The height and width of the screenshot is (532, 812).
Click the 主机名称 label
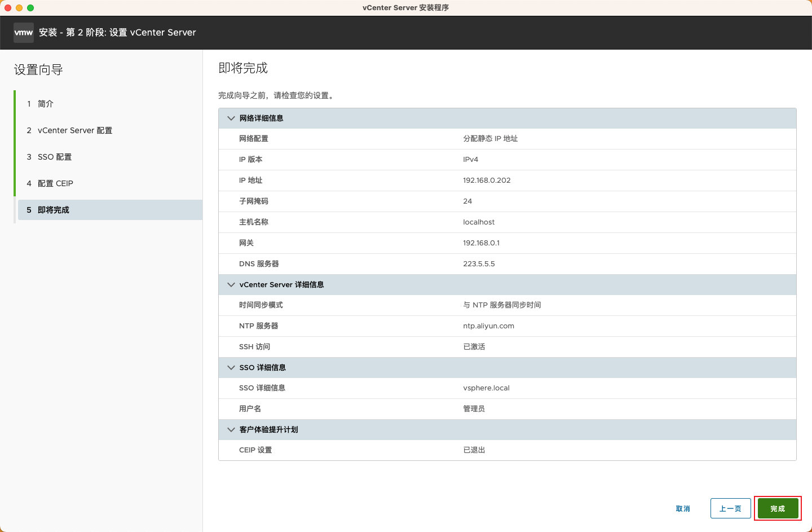[254, 222]
